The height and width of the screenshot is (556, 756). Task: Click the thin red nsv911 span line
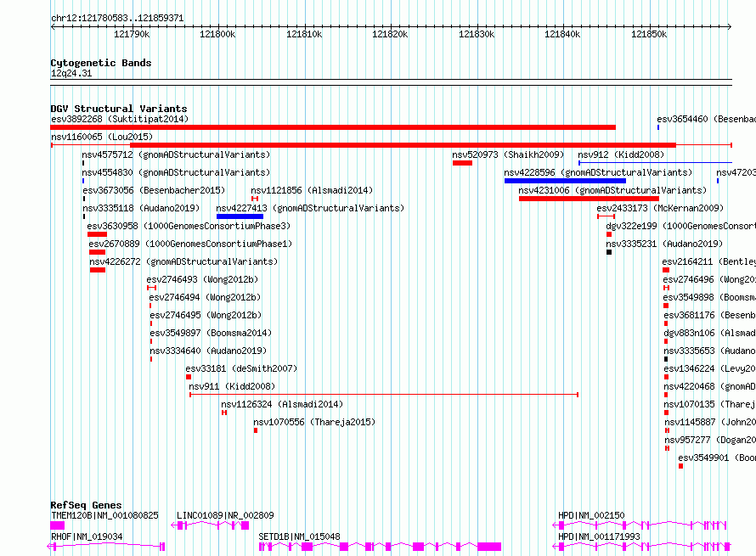pos(384,395)
